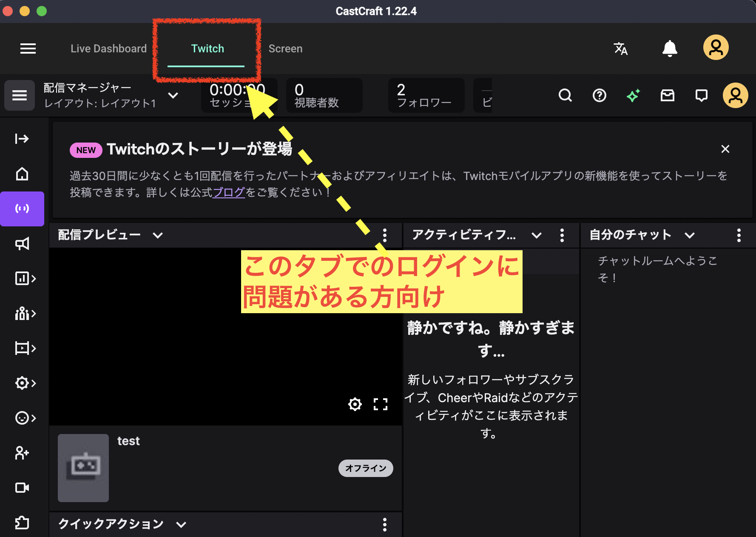Viewport: 756px width, 537px height.
Task: Click the 視聴者数 viewer count stat
Action: pos(324,95)
